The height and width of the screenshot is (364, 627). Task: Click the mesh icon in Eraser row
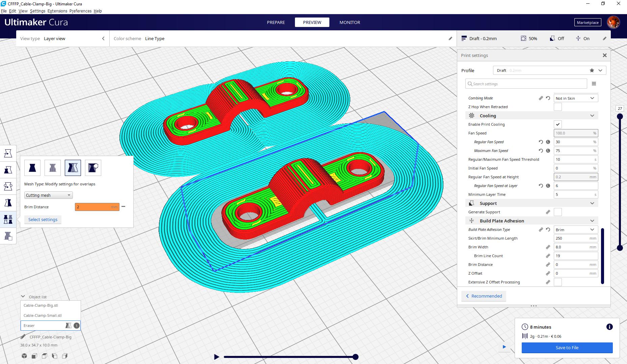click(x=69, y=326)
